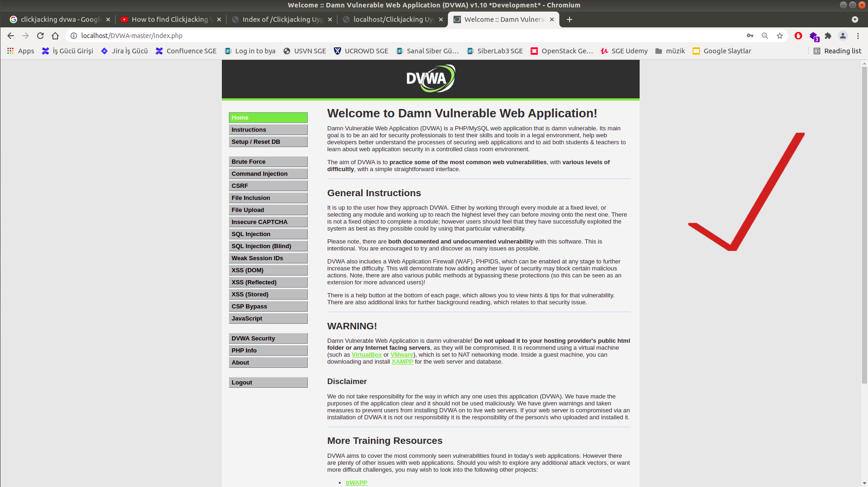Select Home in DVWA sidebar
The height and width of the screenshot is (487, 868).
(268, 118)
